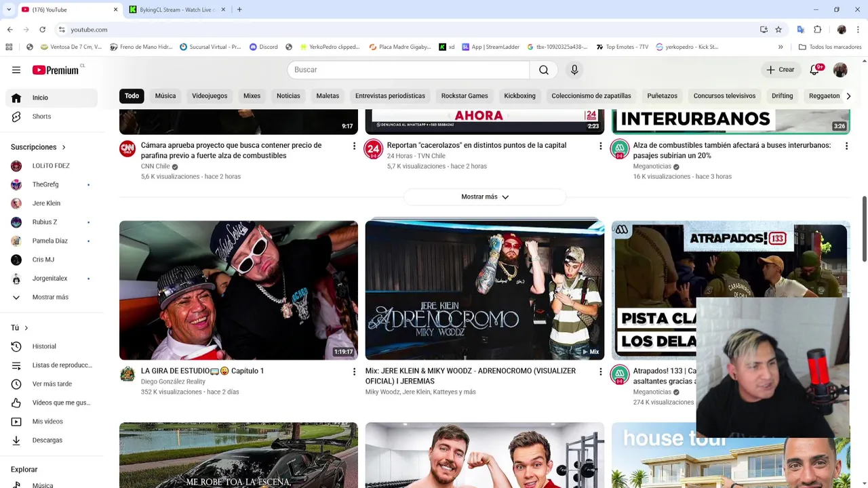Screen dimensions: 868x488
Task: Click the page vertical scrollbar
Action: pos(864,229)
